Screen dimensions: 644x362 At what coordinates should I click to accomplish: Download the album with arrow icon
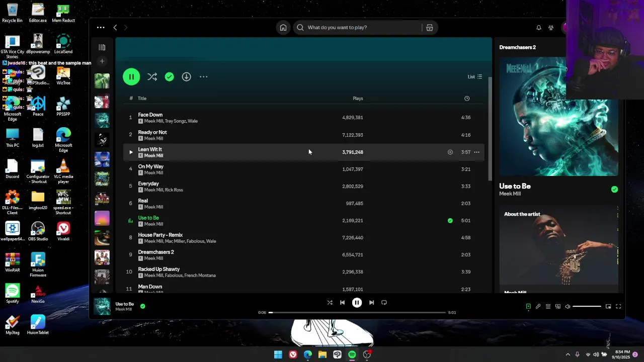(x=186, y=77)
